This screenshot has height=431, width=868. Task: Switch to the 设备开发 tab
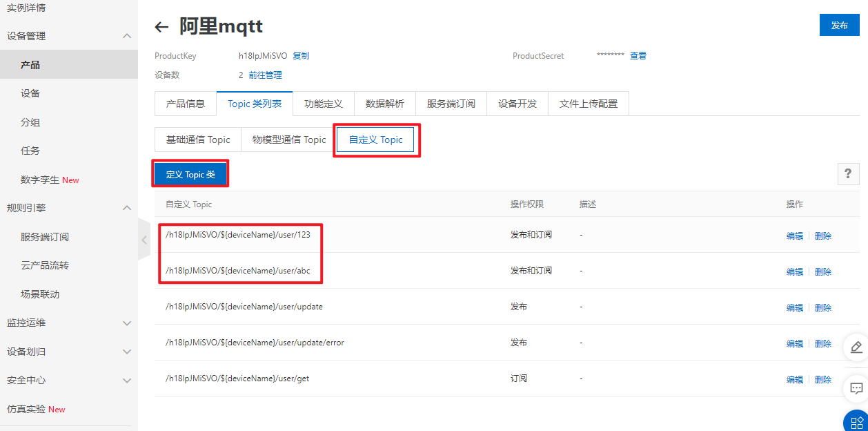click(517, 104)
